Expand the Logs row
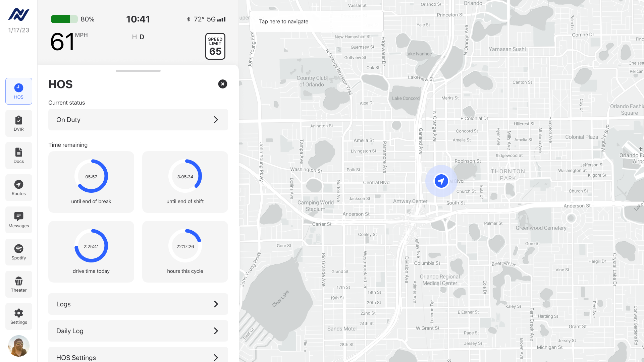Image resolution: width=644 pixels, height=362 pixels. [138, 304]
